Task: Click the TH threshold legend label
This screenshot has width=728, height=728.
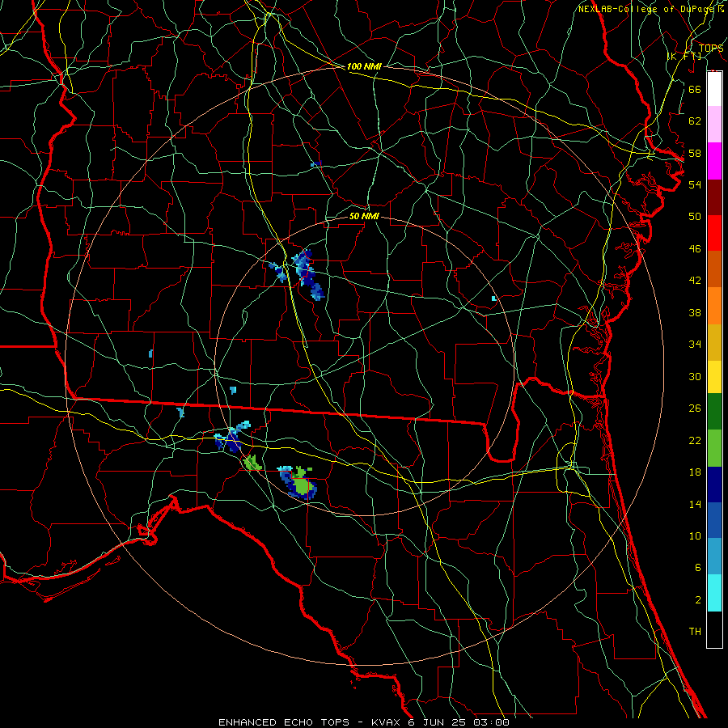Action: 695,632
